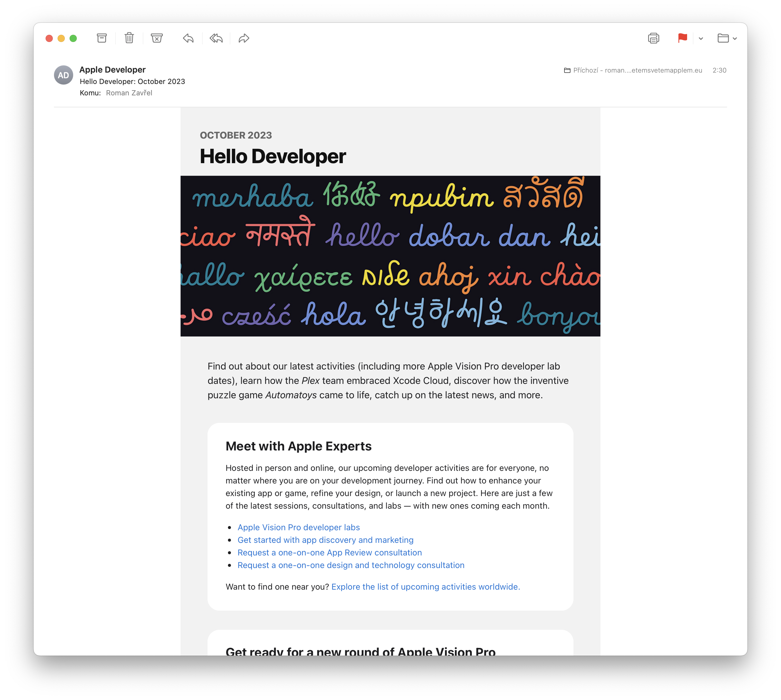
Task: Open design and technology consultation link
Action: [351, 565]
